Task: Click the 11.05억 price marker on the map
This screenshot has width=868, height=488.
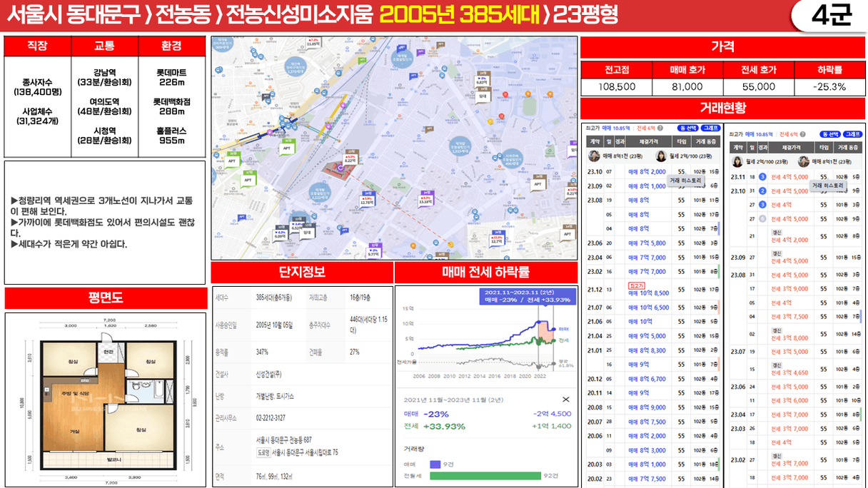Action: pyautogui.click(x=313, y=42)
